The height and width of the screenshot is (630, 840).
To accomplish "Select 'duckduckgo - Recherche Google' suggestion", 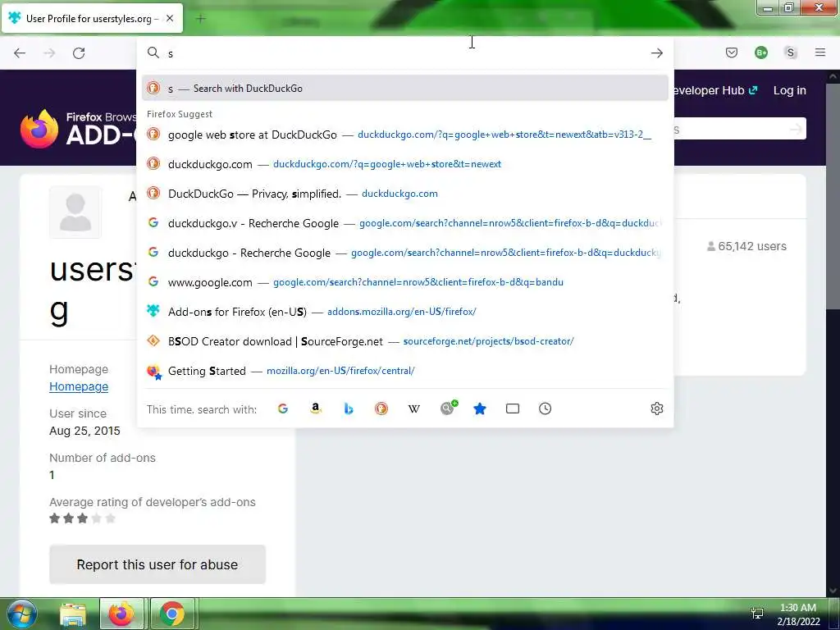I will [405, 253].
